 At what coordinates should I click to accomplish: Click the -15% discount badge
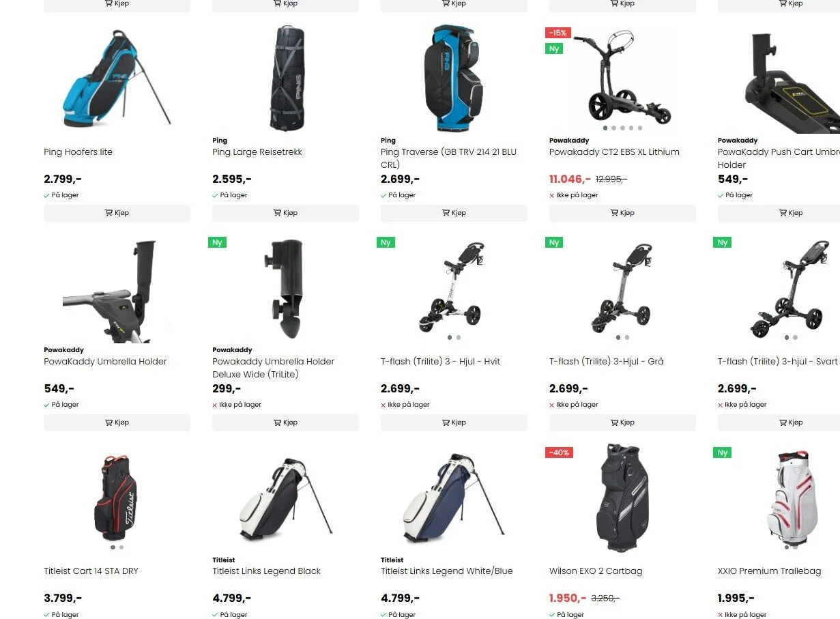[x=558, y=33]
